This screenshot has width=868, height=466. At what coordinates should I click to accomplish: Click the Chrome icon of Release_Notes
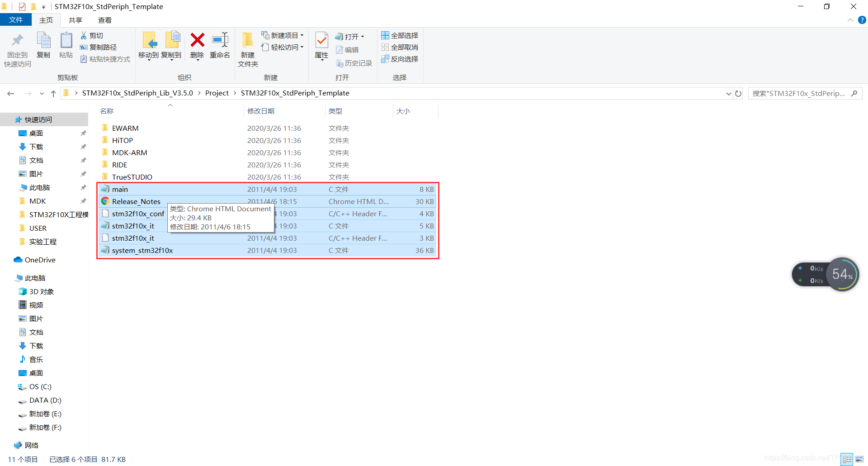pyautogui.click(x=105, y=201)
